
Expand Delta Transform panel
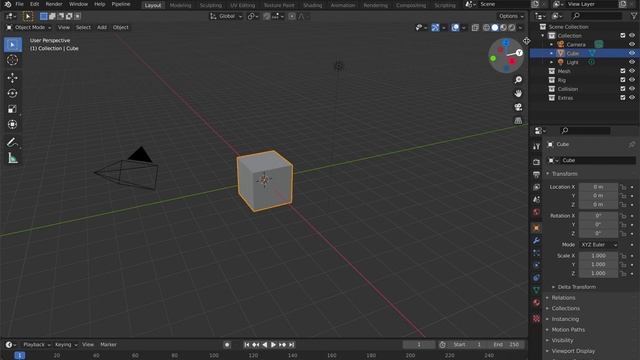(x=575, y=287)
